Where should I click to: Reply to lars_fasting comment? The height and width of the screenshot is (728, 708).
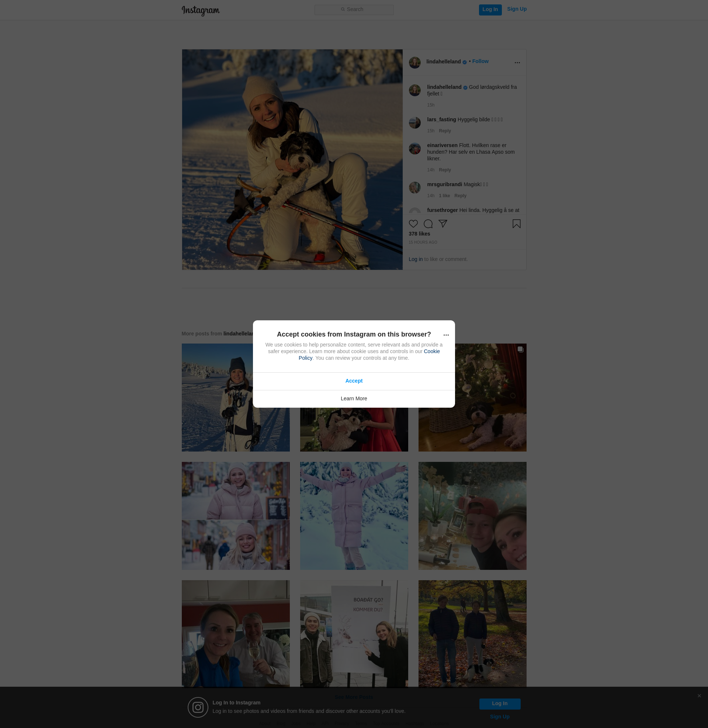click(445, 131)
